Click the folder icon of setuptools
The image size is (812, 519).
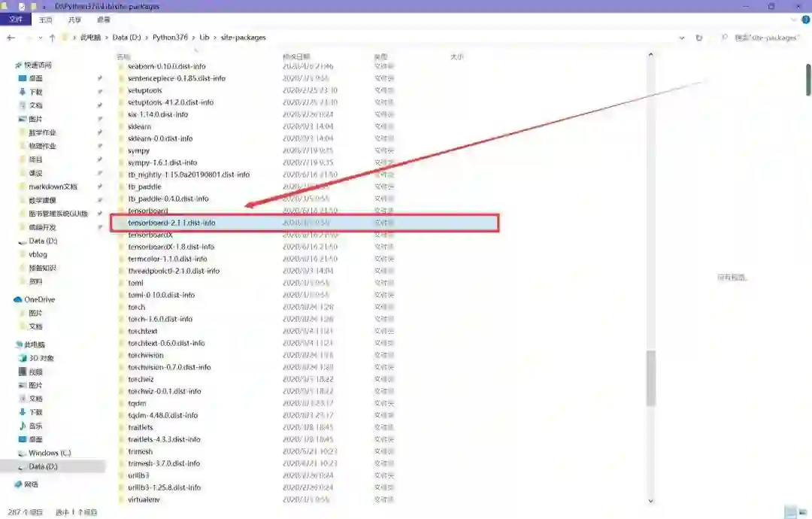click(x=122, y=91)
